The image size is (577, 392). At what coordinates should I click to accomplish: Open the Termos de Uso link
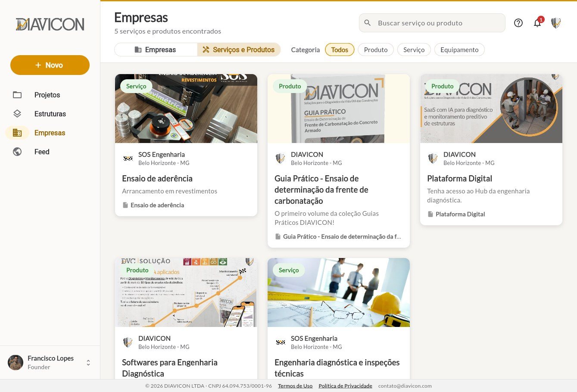coord(295,386)
